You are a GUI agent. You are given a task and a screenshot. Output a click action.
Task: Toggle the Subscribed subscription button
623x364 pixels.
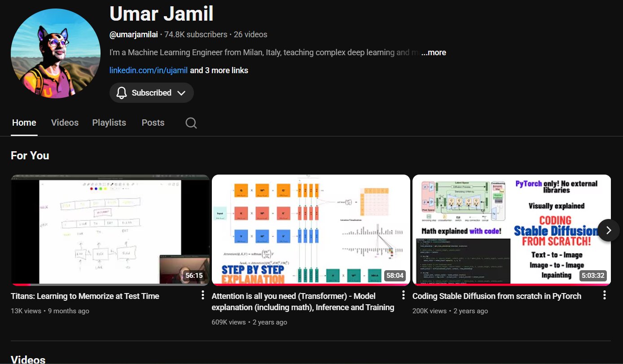(151, 93)
